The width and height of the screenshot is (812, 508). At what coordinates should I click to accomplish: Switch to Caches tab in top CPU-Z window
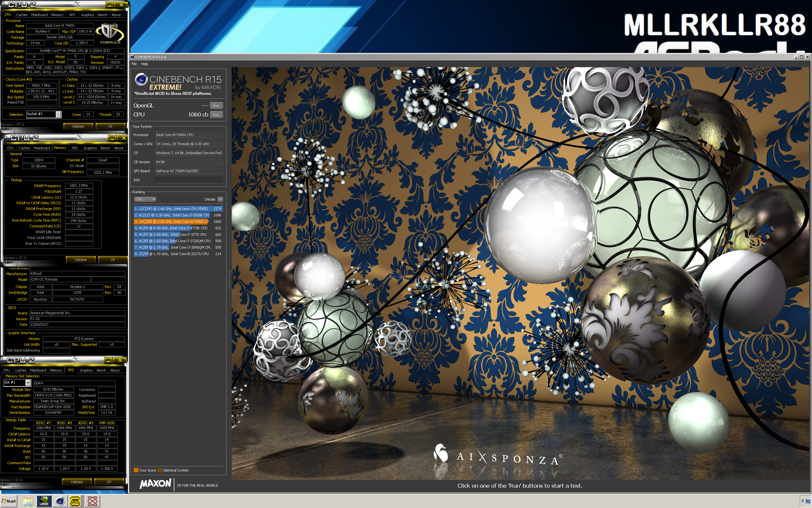pos(22,15)
